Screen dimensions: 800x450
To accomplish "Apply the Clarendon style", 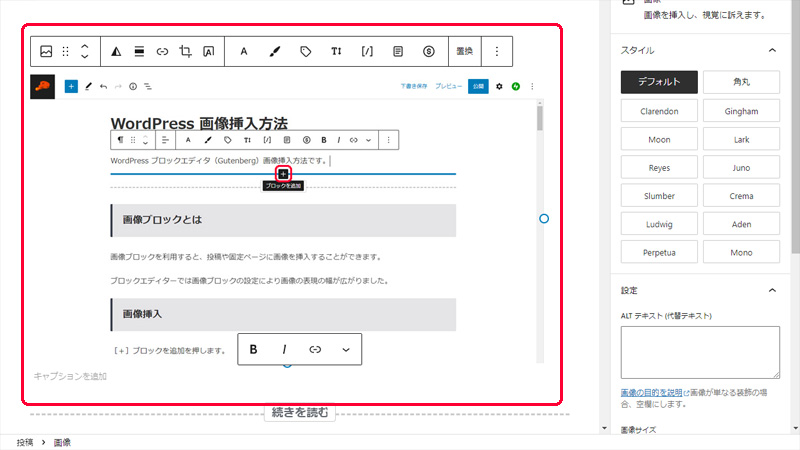I will tap(659, 111).
